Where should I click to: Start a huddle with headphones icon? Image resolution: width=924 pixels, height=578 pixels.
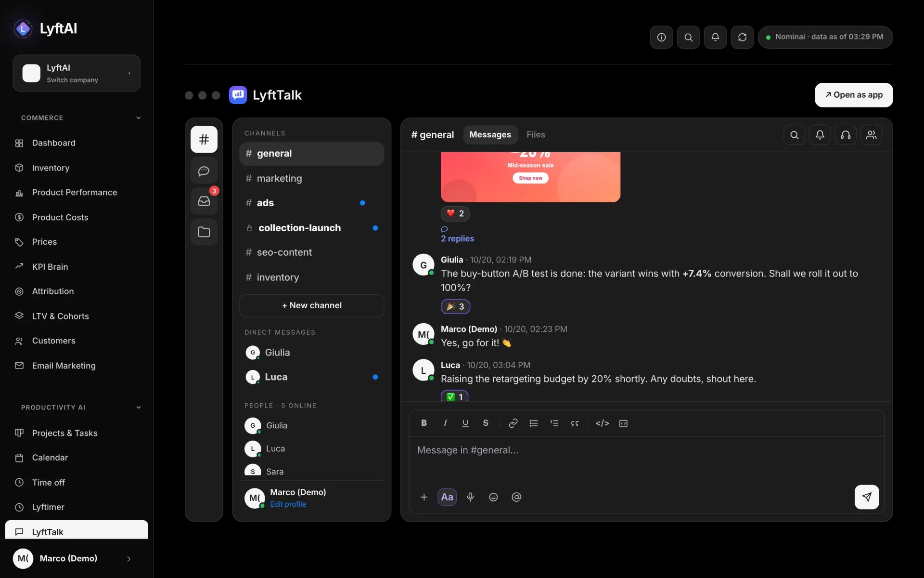[846, 135]
